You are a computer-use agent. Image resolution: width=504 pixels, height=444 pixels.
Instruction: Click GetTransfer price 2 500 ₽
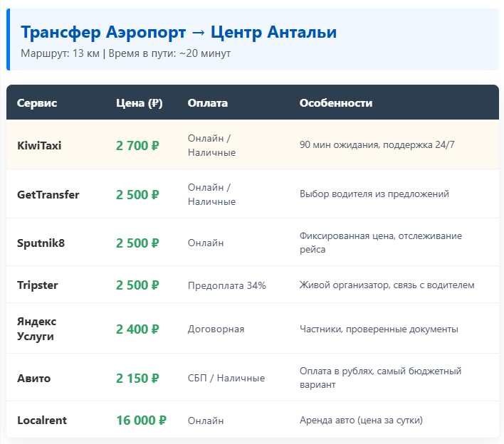click(x=137, y=195)
